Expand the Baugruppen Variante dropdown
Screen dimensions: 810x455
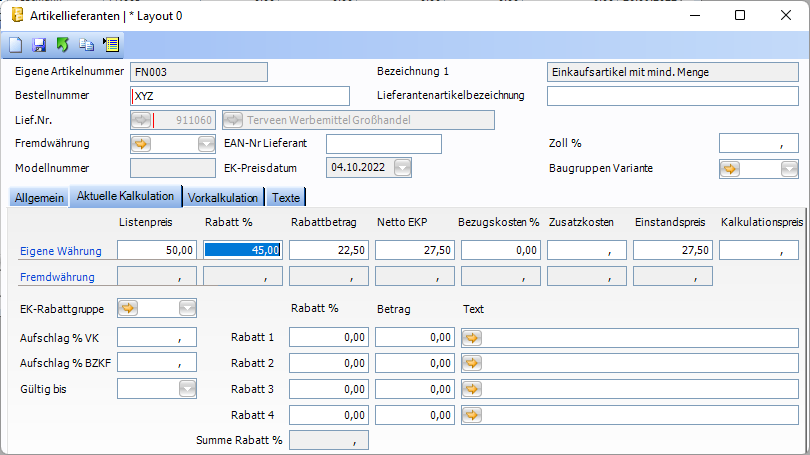(x=789, y=168)
